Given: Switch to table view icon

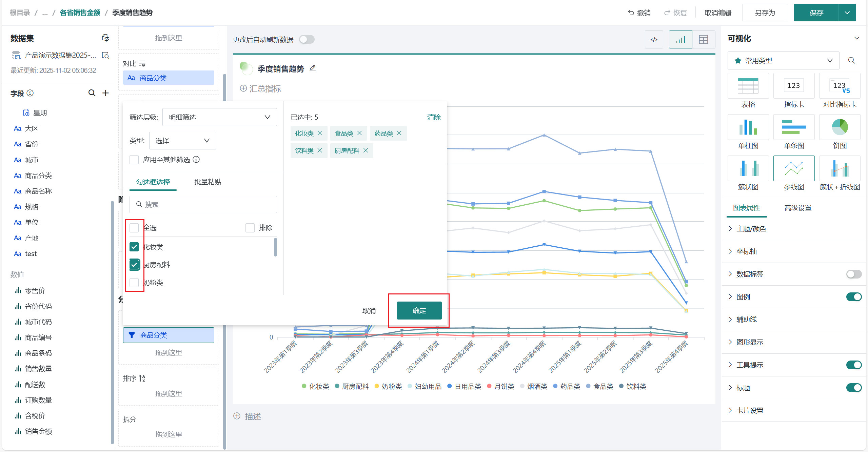Looking at the screenshot, I should tap(704, 40).
